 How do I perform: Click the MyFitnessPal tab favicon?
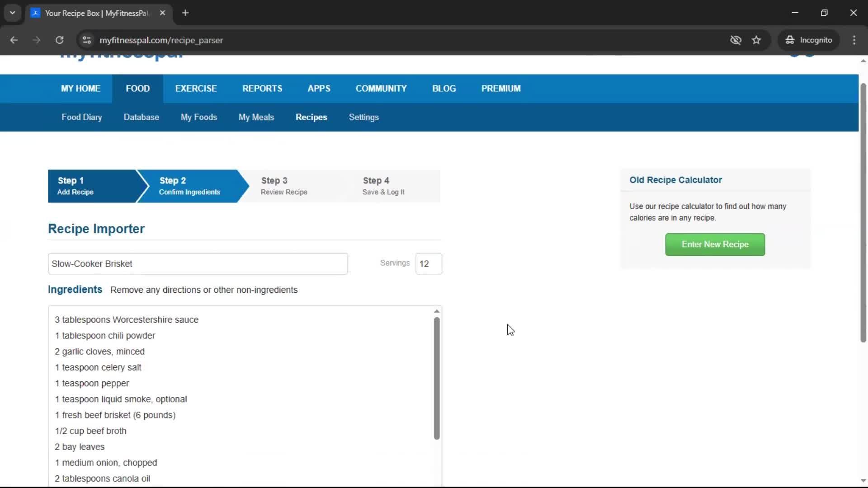click(35, 13)
